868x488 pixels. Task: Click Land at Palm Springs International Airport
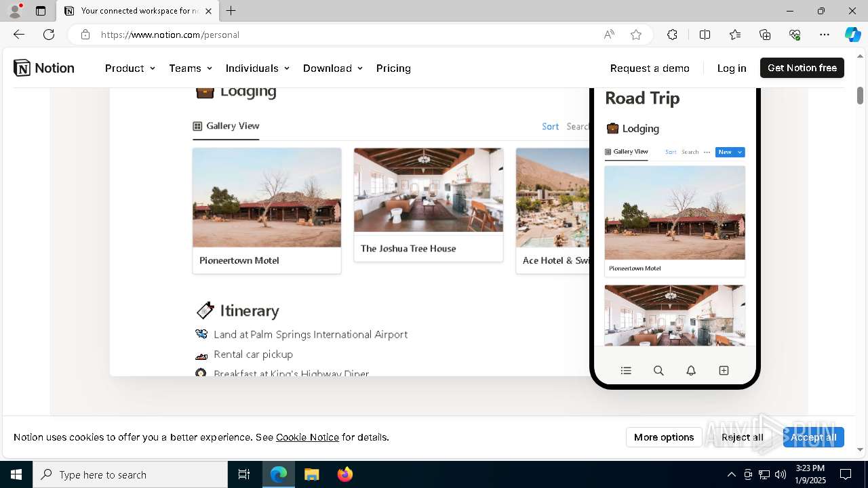[311, 334]
